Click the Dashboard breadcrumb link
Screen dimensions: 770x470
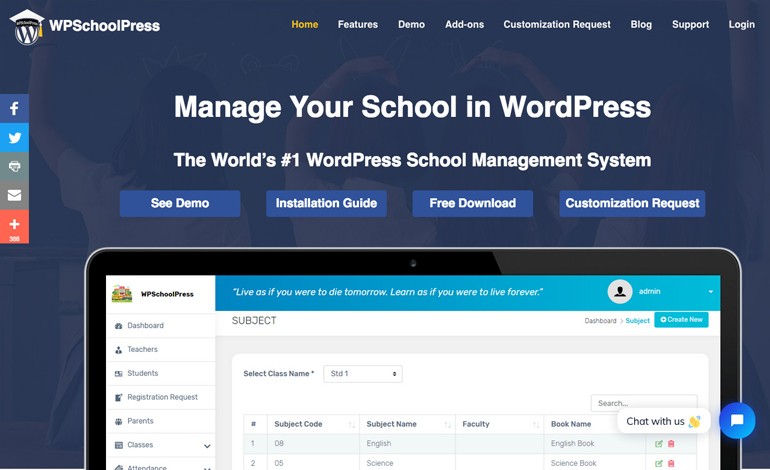click(x=600, y=321)
